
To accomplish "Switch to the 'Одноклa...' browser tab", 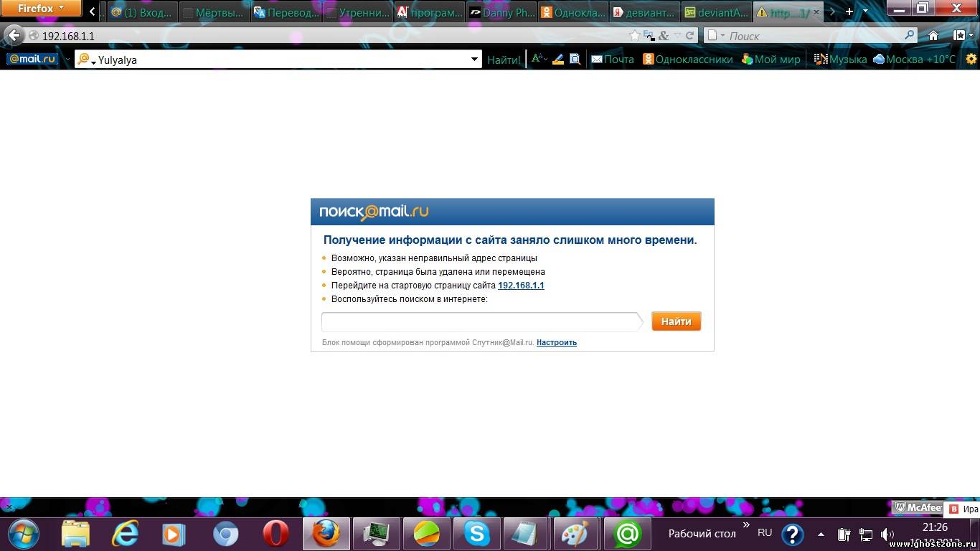I will [x=572, y=12].
